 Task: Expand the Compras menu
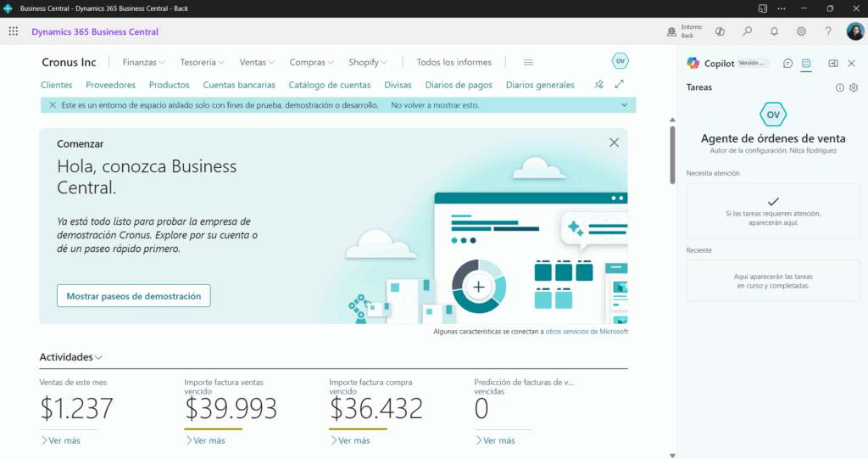[312, 62]
